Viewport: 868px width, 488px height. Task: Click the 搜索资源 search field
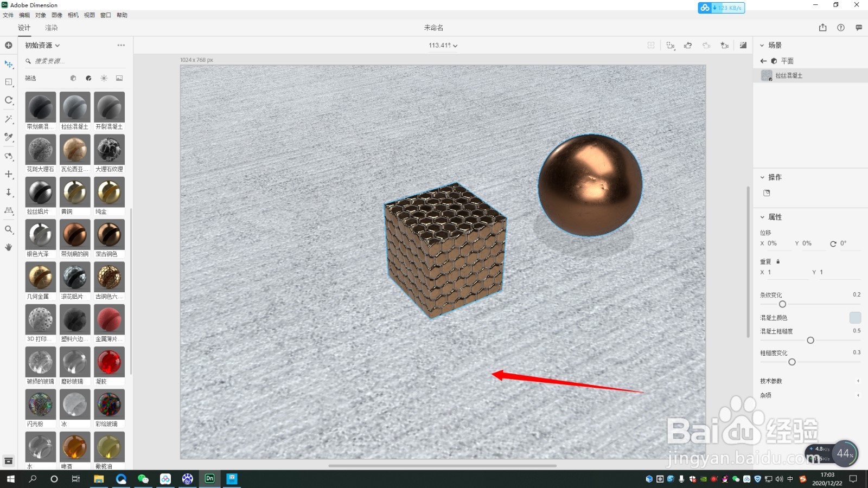coord(75,61)
